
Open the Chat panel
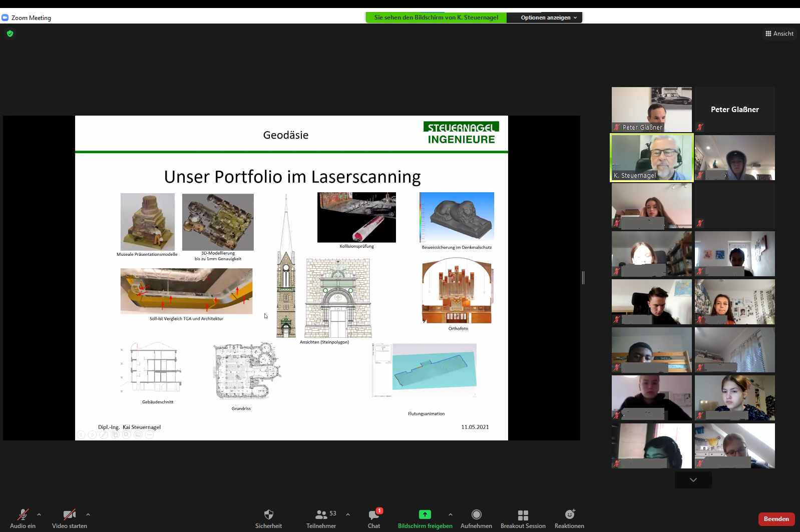click(x=374, y=518)
